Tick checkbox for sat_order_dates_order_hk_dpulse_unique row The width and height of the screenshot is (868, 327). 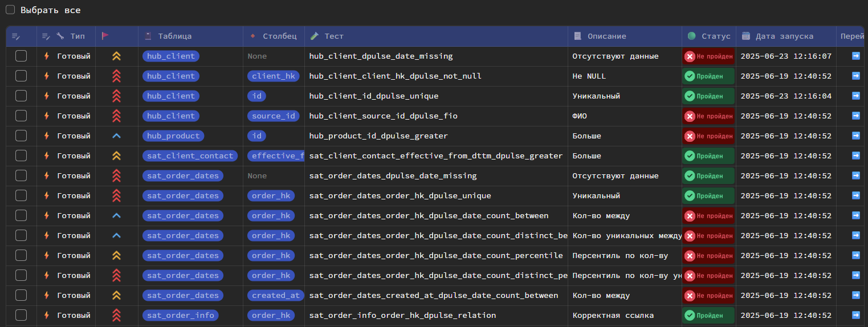point(21,195)
